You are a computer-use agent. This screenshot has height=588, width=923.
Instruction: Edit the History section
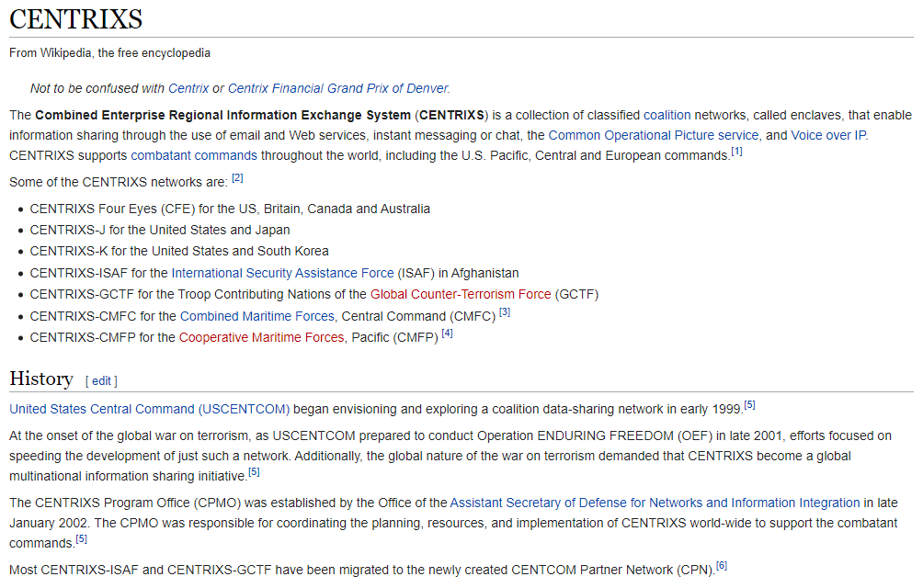[101, 381]
